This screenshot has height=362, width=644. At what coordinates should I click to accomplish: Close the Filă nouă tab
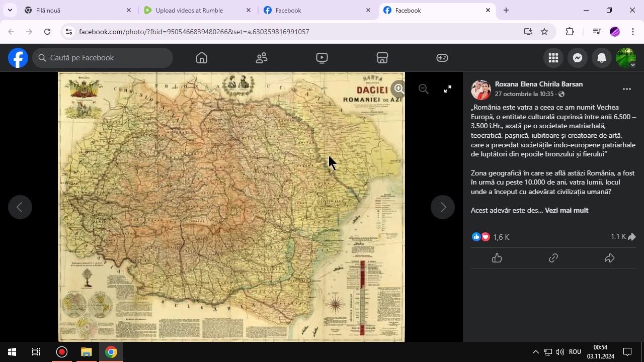(128, 10)
